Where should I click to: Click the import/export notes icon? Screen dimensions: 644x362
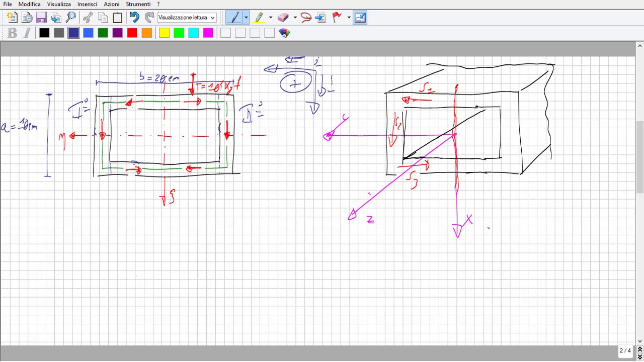pyautogui.click(x=56, y=18)
